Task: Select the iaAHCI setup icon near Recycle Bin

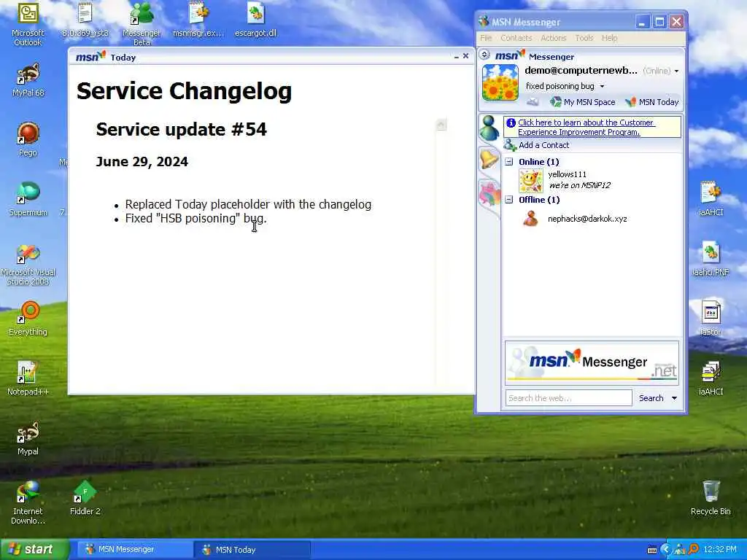Action: [x=711, y=379]
